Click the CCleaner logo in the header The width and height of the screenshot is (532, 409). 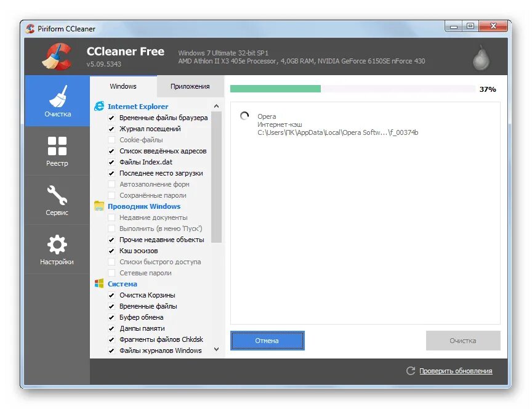[57, 56]
